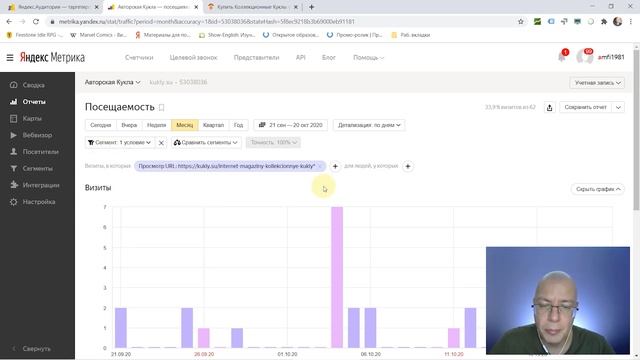This screenshot has height=360, width=640.
Task: Open the hamburger menu next to Яндекс Метрика
Action: click(x=10, y=58)
